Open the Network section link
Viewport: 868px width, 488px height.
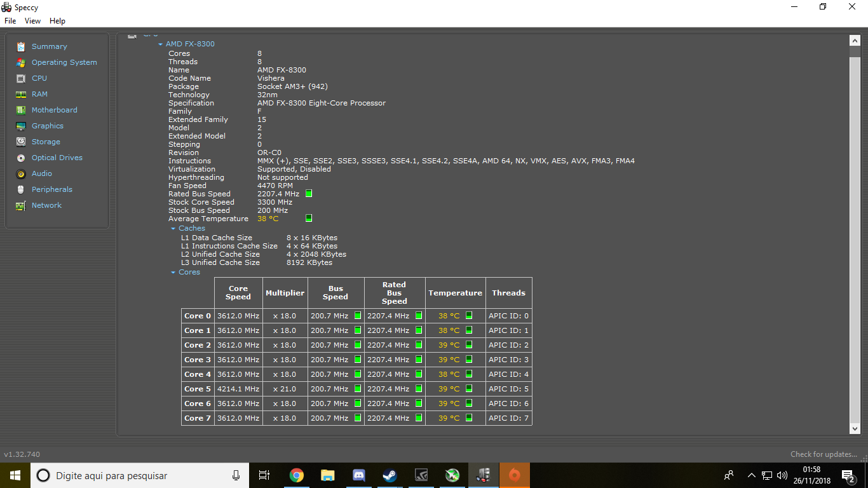(x=46, y=205)
